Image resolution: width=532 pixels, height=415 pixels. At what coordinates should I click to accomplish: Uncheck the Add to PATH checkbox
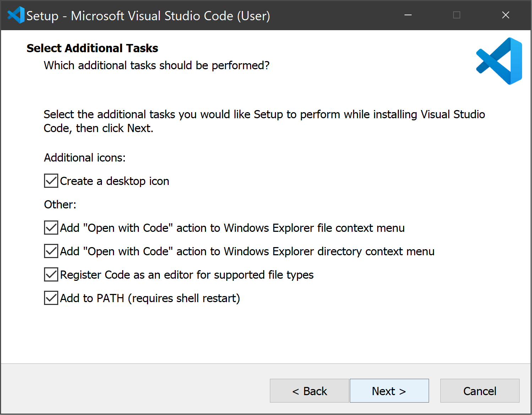point(51,298)
